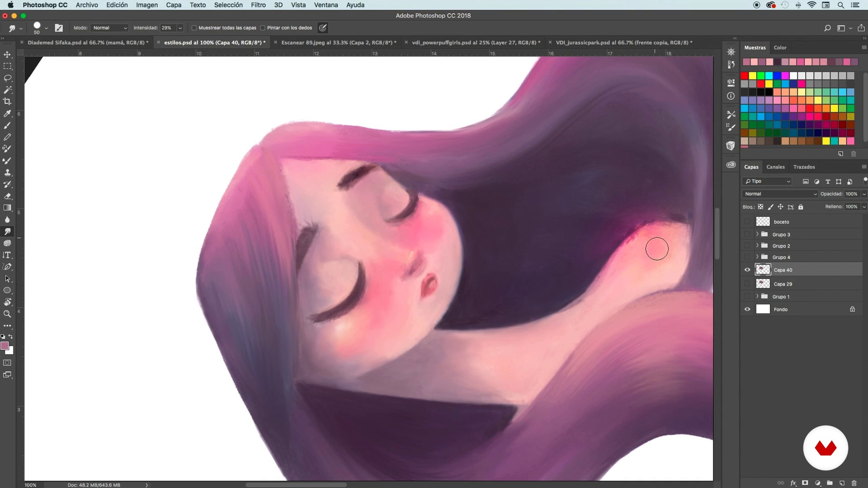The width and height of the screenshot is (868, 488).
Task: Hide the Fondo layer
Action: (x=747, y=310)
